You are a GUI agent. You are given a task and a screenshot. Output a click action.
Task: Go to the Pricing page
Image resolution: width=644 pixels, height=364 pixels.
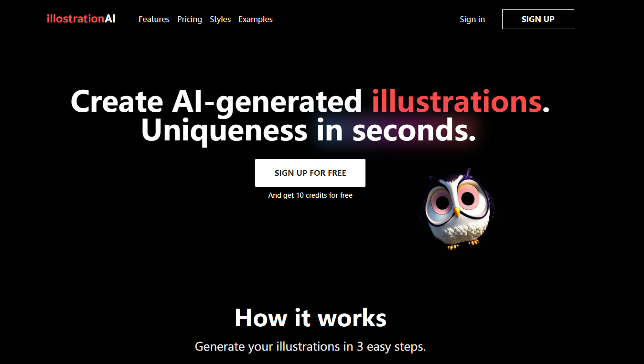[x=190, y=19]
